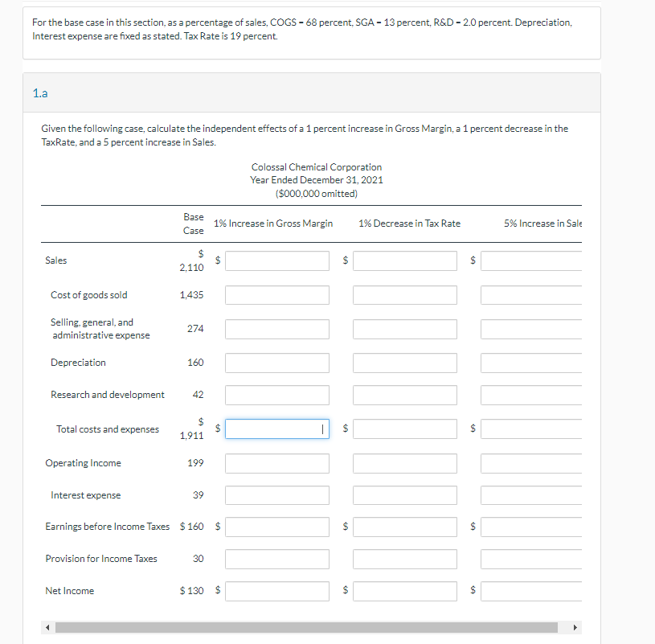The image size is (655, 644).
Task: Click the horizontal scrollbar left arrow
Action: [47, 627]
